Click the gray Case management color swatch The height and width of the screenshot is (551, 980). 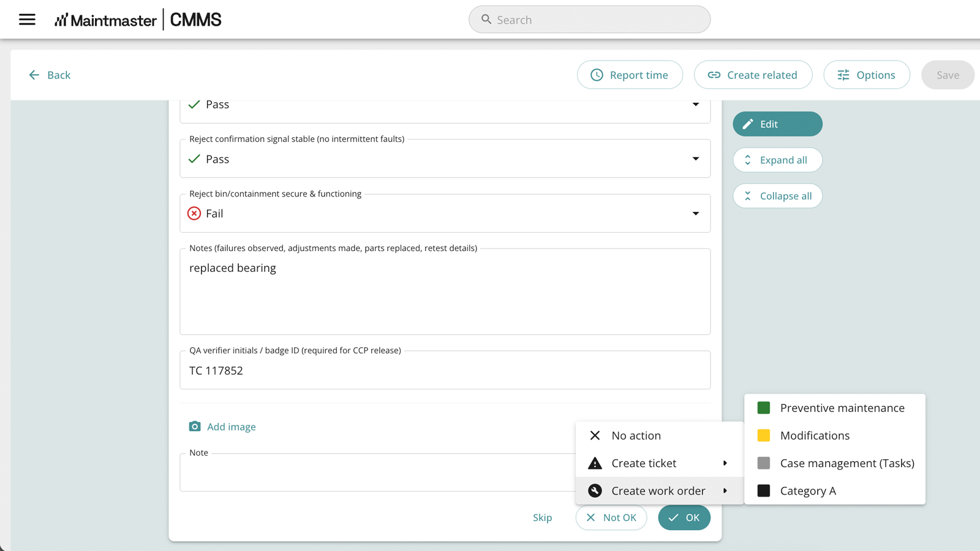[x=764, y=463]
